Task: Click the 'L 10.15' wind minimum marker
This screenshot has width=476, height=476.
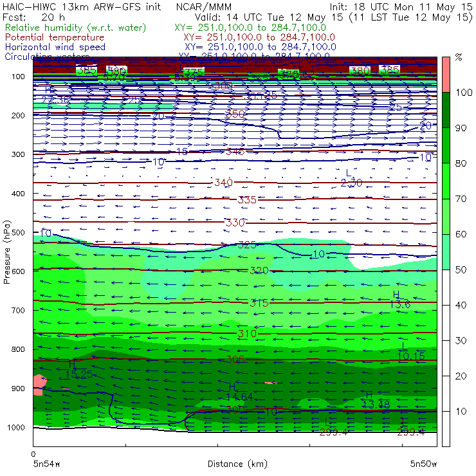Action: 411,351
